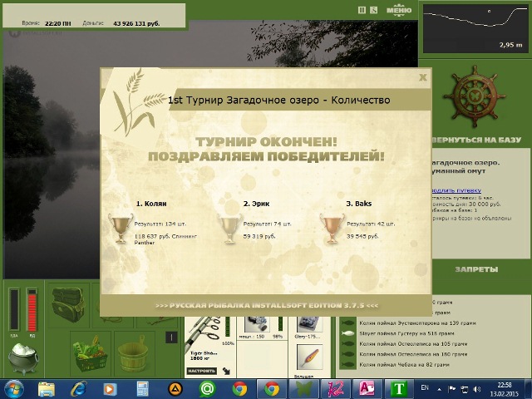Viewport: 532px width, 399px height.
Task: Click the white fish icon beside Slayer's row
Action: (x=348, y=333)
